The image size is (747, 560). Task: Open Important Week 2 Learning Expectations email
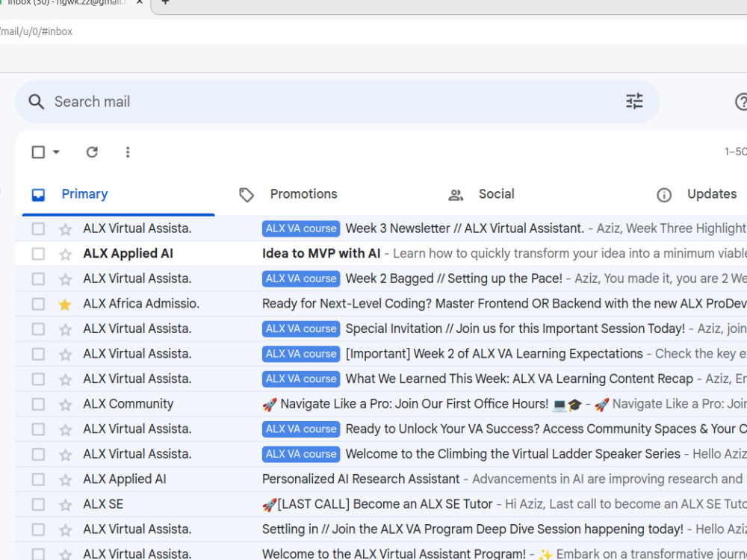pos(494,354)
